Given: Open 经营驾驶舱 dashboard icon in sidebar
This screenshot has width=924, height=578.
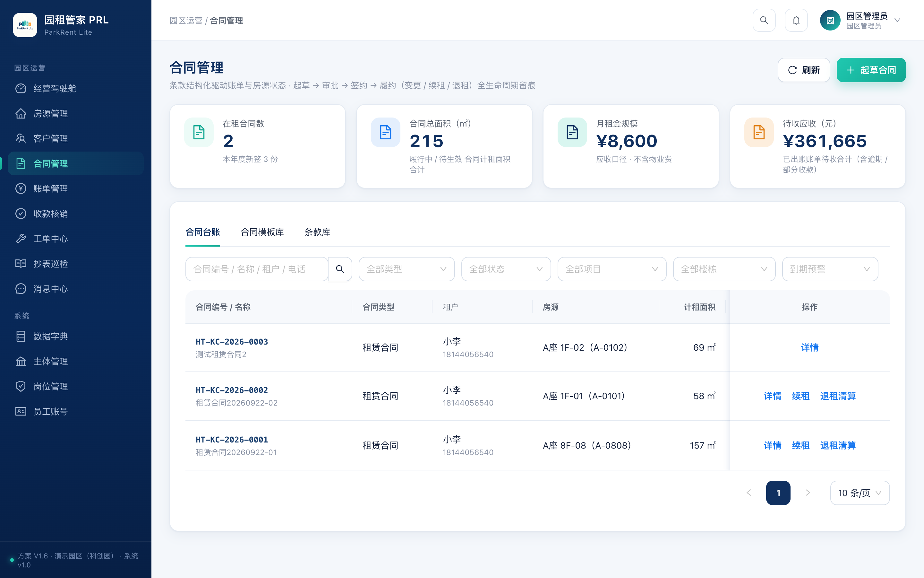Looking at the screenshot, I should pos(21,88).
